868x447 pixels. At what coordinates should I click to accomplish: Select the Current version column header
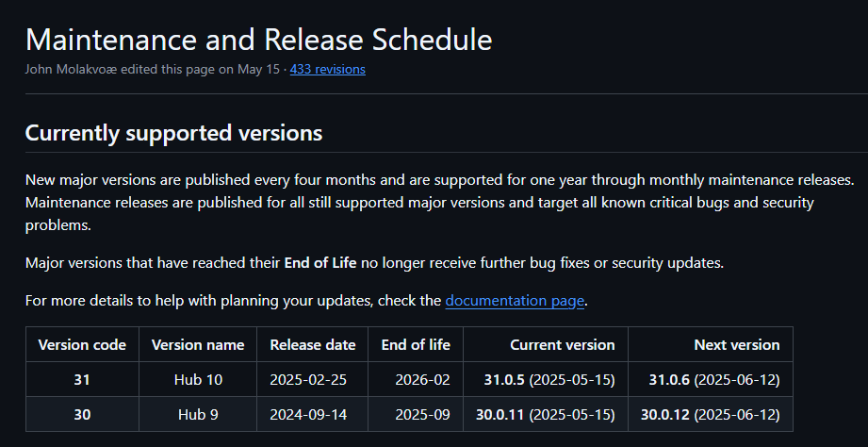[546, 344]
